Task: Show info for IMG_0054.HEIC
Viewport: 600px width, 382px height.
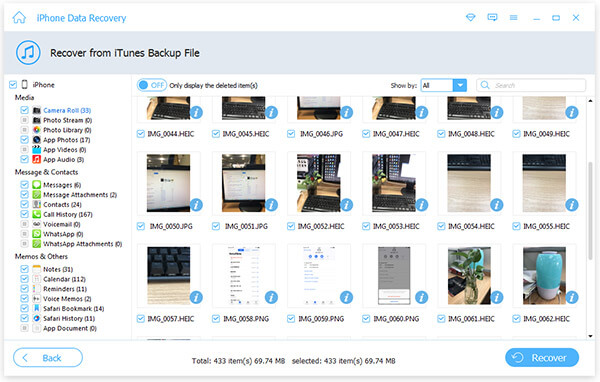Action: click(497, 205)
